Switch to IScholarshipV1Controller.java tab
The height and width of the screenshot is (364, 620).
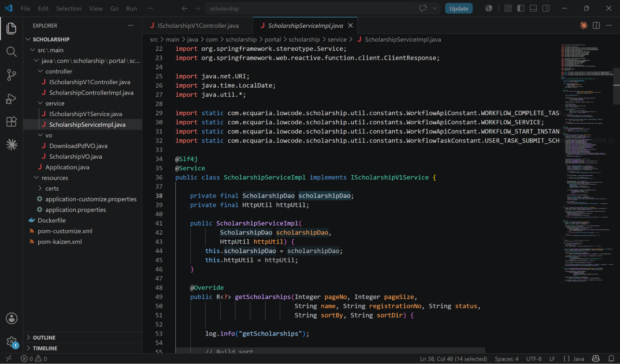[x=198, y=26]
